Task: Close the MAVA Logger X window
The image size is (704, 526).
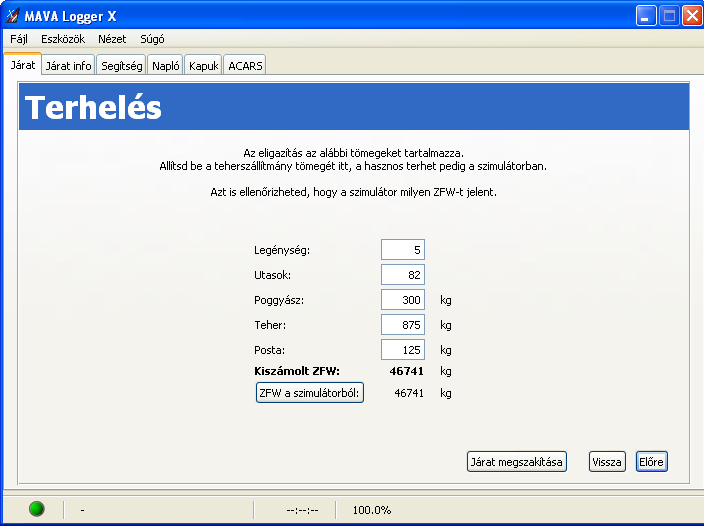Action: coord(692,16)
